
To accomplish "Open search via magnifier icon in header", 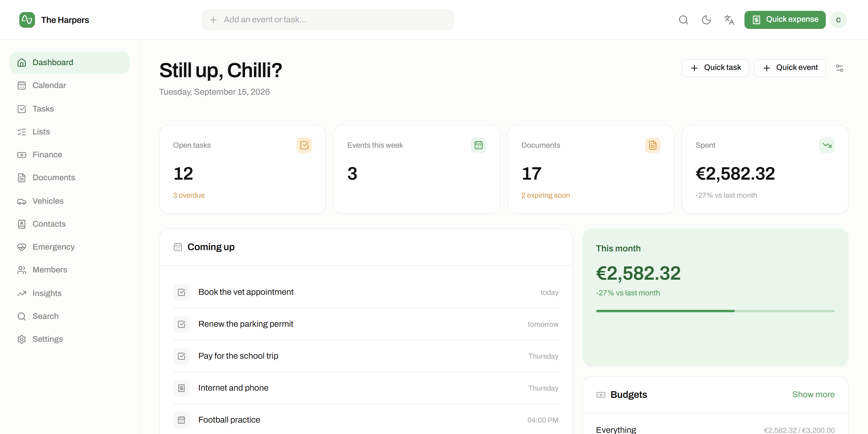I will [683, 20].
